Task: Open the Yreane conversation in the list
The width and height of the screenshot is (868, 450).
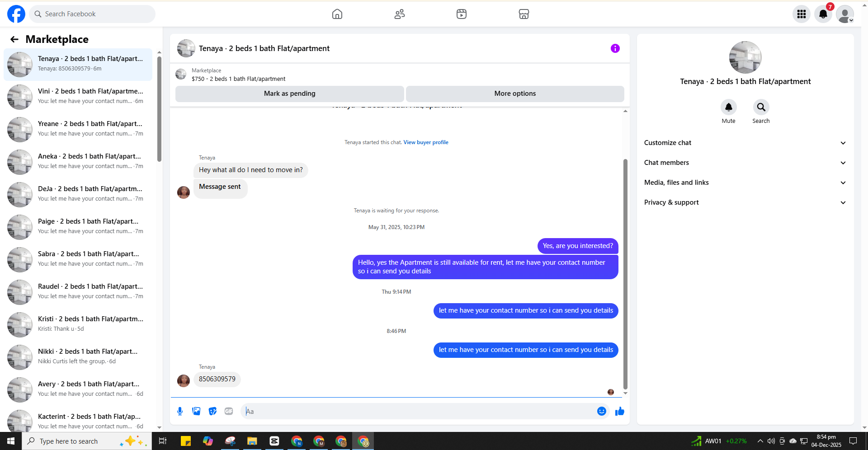Action: pyautogui.click(x=78, y=130)
